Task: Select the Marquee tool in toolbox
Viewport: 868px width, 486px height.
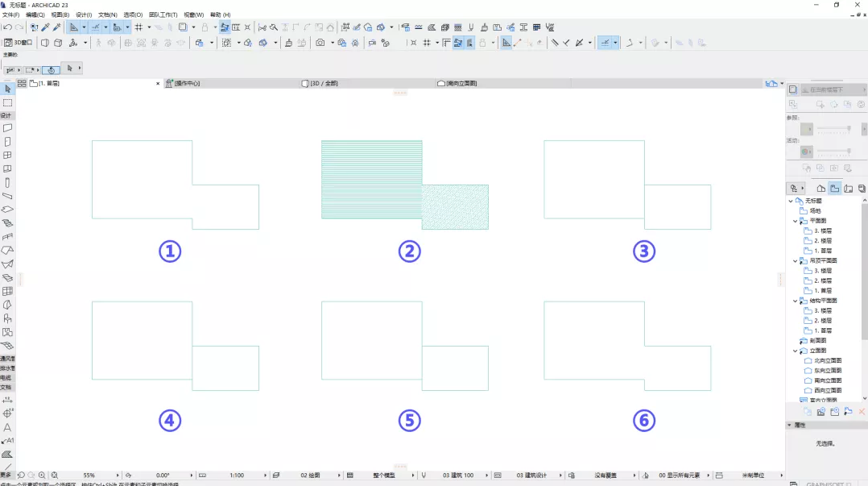Action: point(7,102)
